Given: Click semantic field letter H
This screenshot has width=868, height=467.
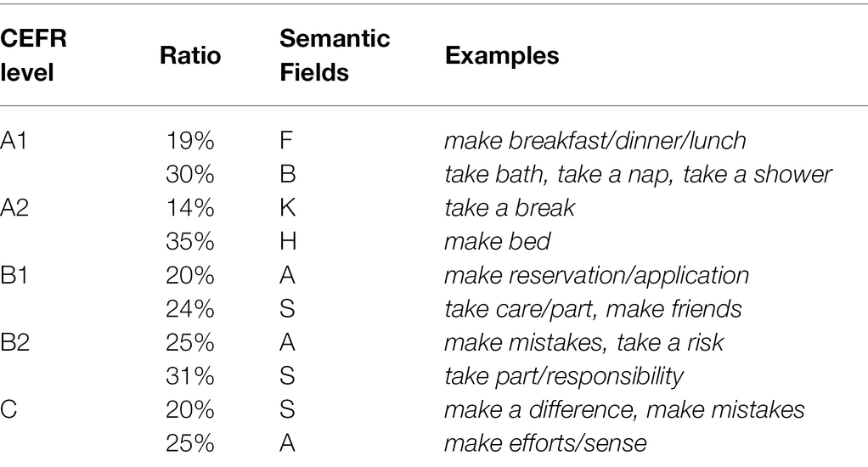Looking at the screenshot, I should pos(288,242).
